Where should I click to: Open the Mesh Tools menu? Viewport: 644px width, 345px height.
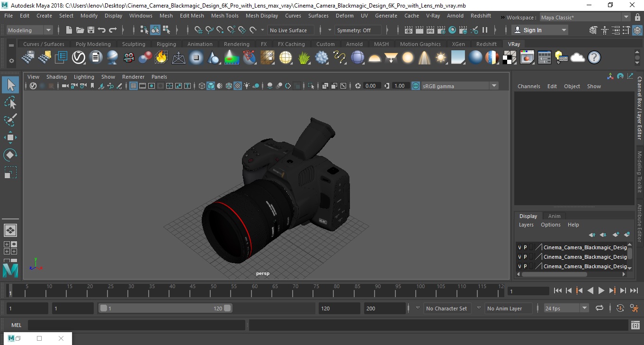tap(224, 16)
